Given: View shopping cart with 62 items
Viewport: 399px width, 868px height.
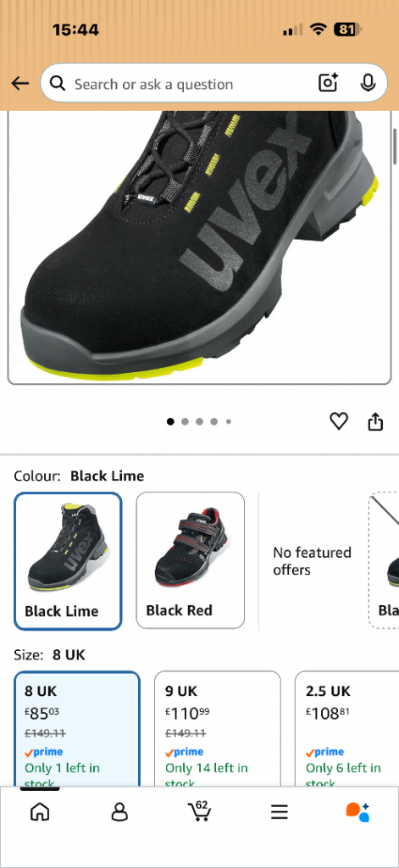Looking at the screenshot, I should tap(199, 811).
